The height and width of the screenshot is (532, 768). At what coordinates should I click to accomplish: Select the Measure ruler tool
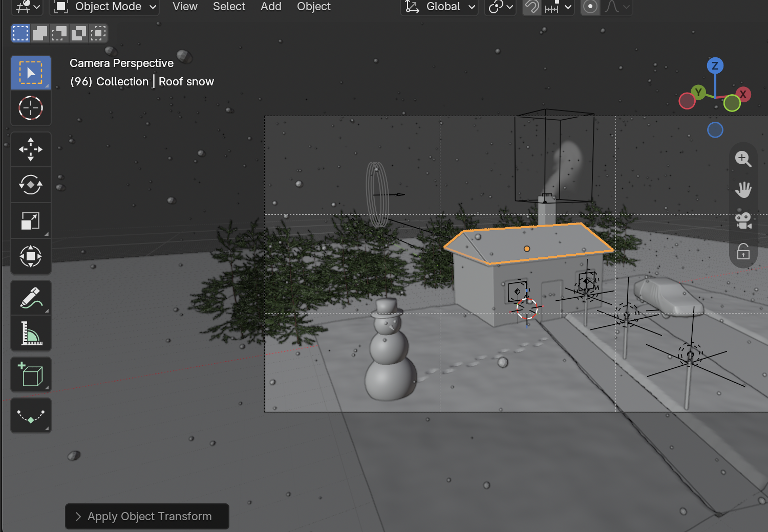coord(31,333)
